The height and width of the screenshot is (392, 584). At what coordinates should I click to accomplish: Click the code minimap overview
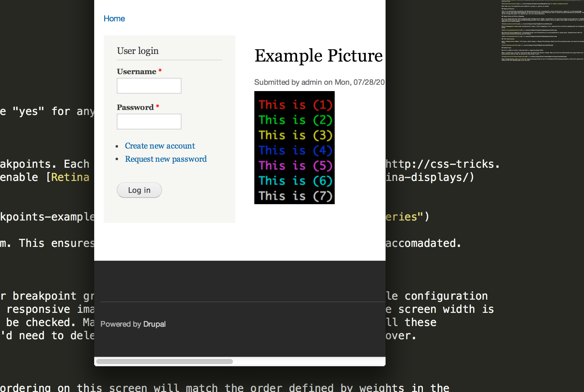pos(542,31)
